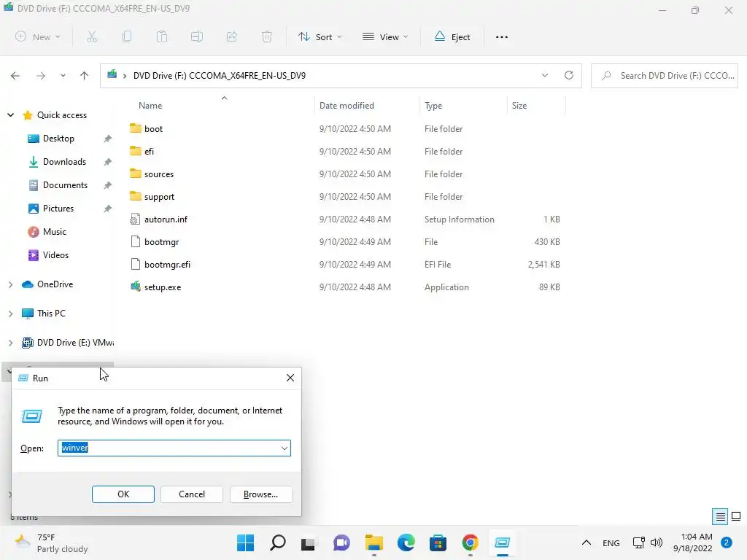
Task: Open the See more ellipsis menu
Action: coord(502,36)
